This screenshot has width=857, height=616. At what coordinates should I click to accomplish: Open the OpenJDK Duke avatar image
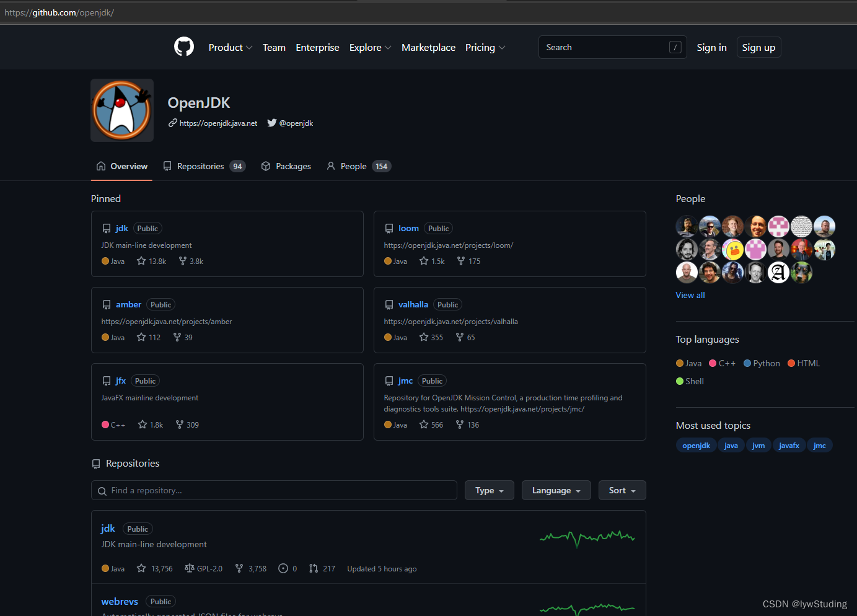pos(122,110)
